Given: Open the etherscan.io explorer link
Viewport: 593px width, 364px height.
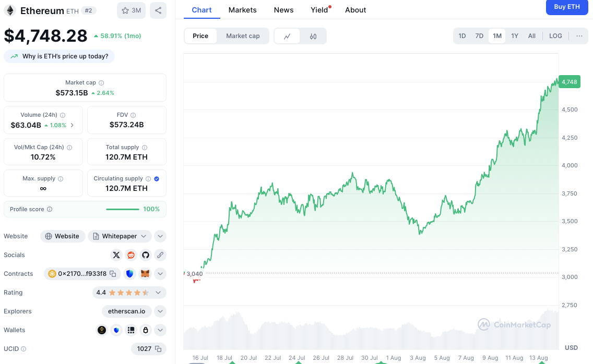Looking at the screenshot, I should pyautogui.click(x=127, y=311).
